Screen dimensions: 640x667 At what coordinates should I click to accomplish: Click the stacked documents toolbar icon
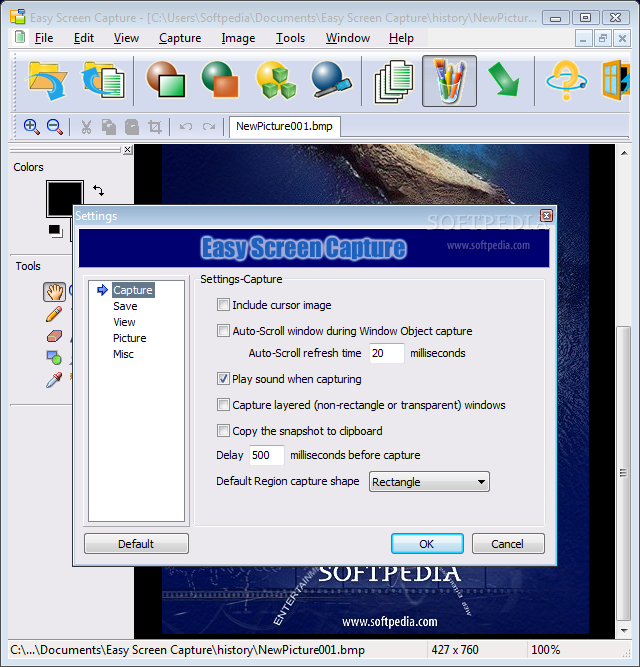point(393,81)
